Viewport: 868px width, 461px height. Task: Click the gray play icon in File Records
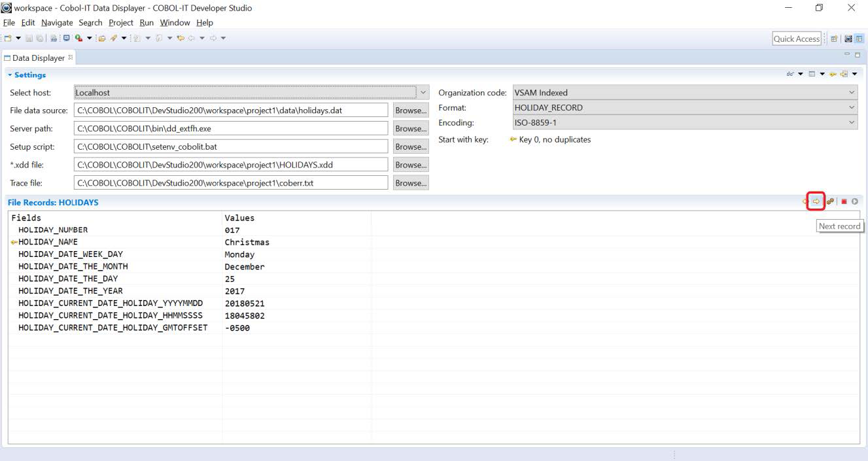(854, 201)
